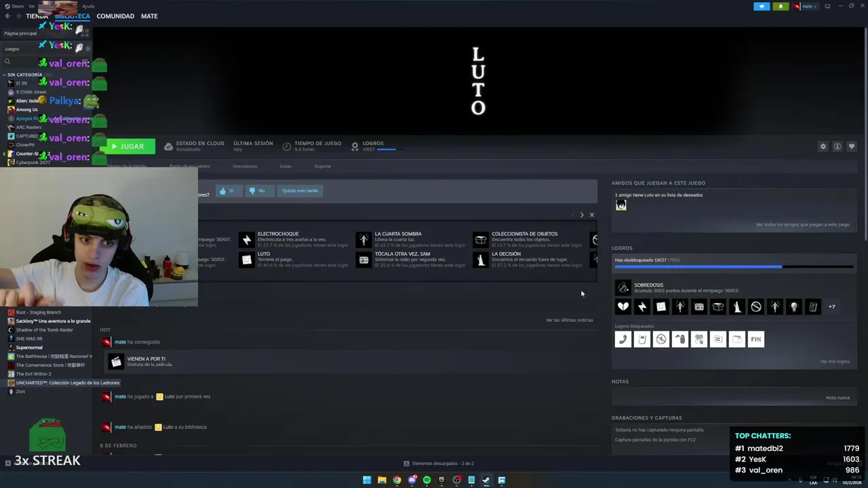Open the Ayuda menu
868x488 pixels.
pos(88,6)
